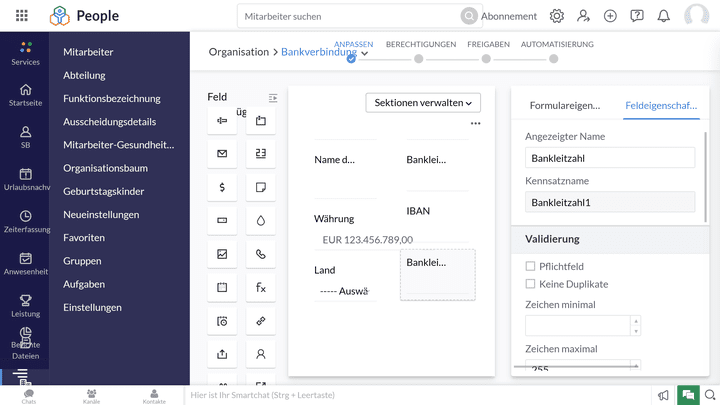This screenshot has height=405, width=720.
Task: Add the date calendar field from palette
Action: click(222, 287)
